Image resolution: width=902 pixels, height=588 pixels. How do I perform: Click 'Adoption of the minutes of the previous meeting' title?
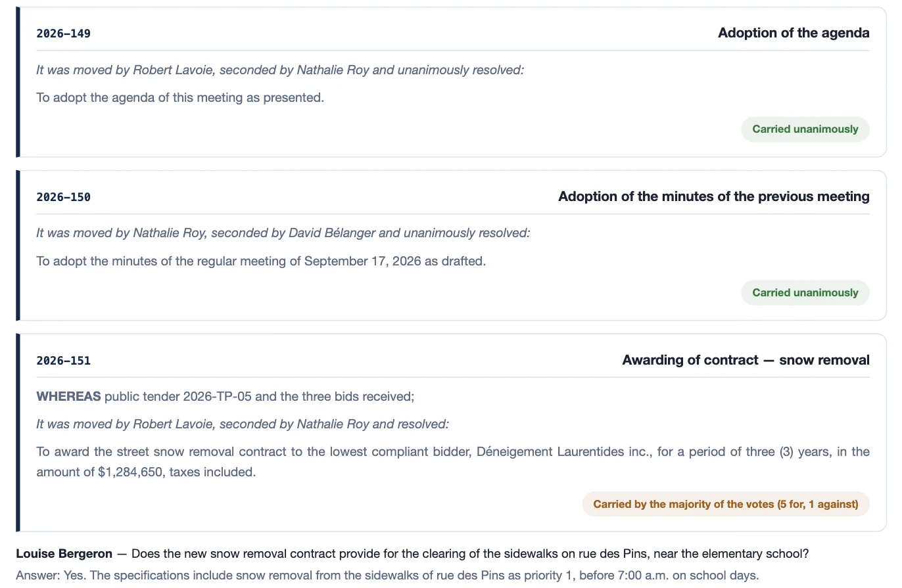click(x=714, y=196)
